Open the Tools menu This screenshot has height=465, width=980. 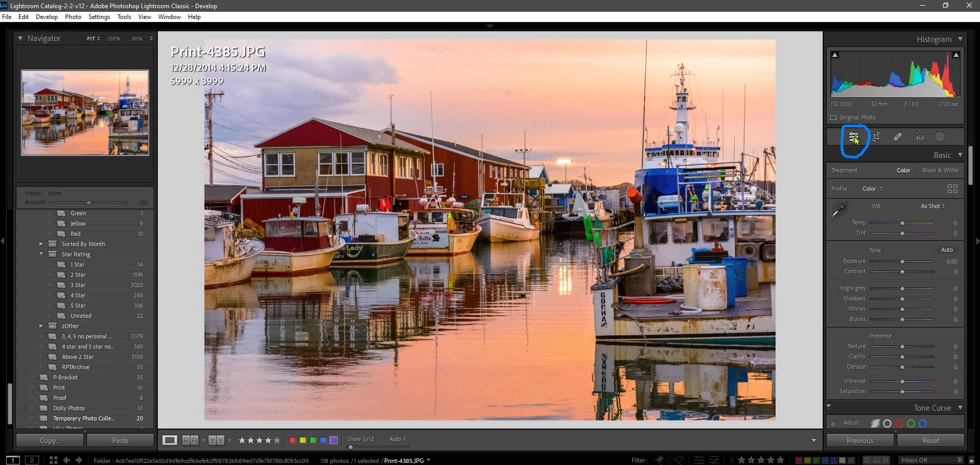pos(124,17)
